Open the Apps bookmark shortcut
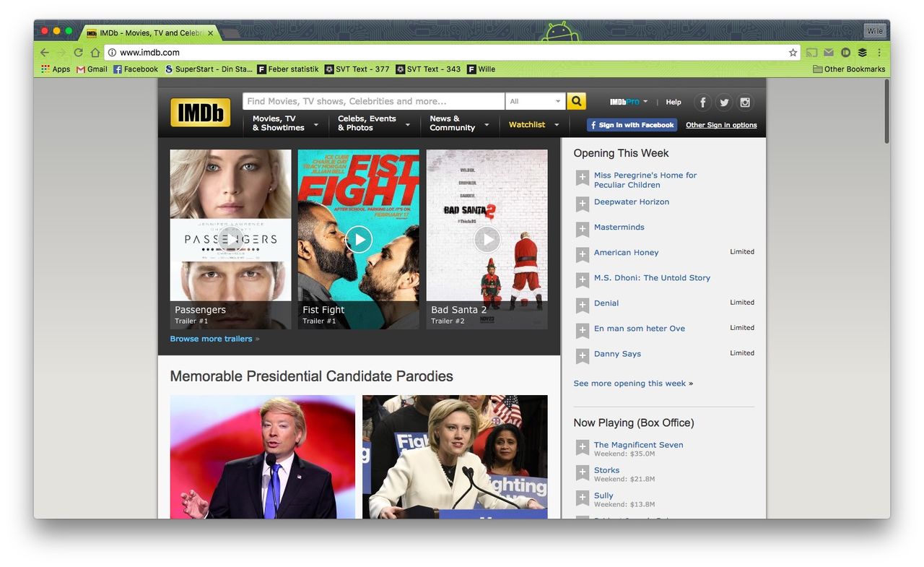 [x=56, y=69]
